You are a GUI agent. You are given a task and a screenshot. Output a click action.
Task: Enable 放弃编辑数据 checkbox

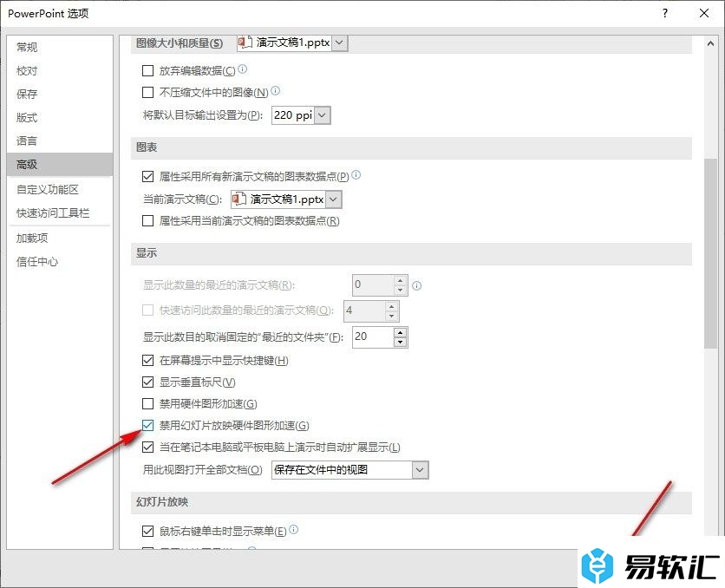click(147, 71)
